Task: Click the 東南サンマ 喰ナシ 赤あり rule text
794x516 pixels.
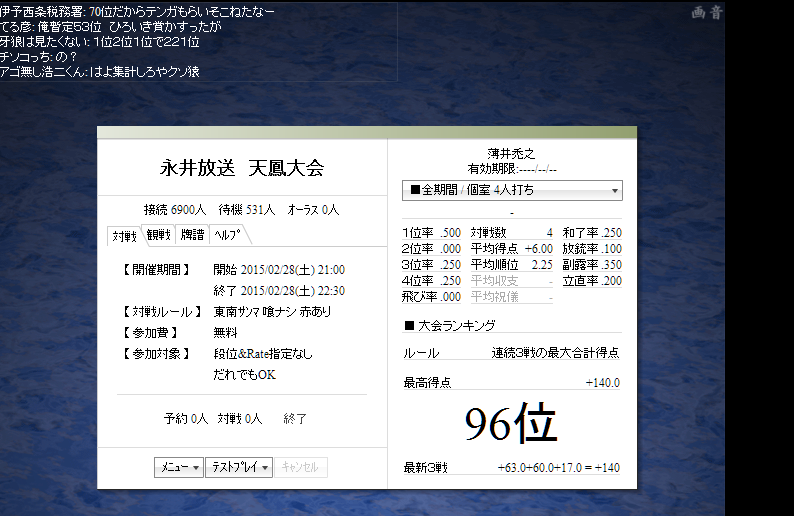Action: pos(272,311)
